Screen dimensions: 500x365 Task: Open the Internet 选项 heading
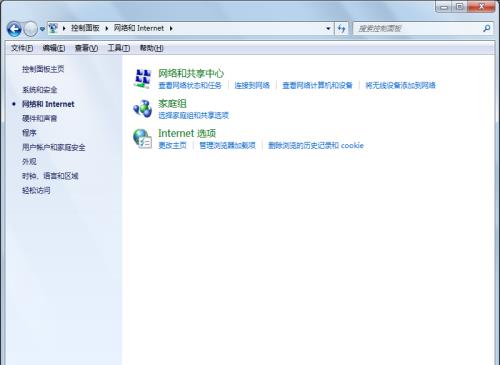[x=187, y=133]
